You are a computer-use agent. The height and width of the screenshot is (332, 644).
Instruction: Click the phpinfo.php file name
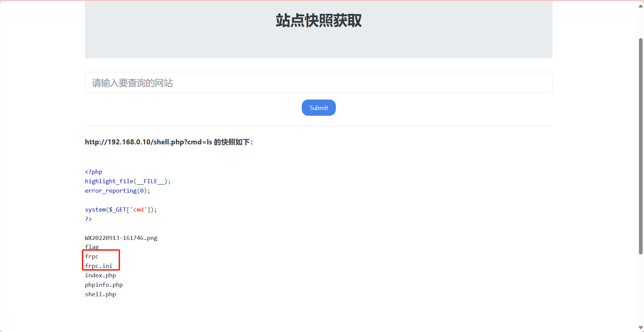tap(104, 285)
